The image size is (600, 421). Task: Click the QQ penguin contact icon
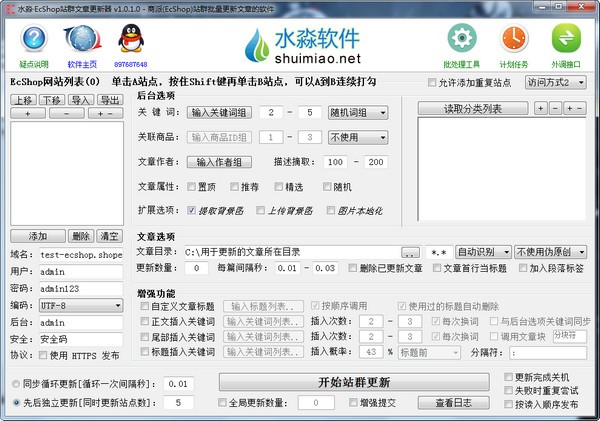131,38
